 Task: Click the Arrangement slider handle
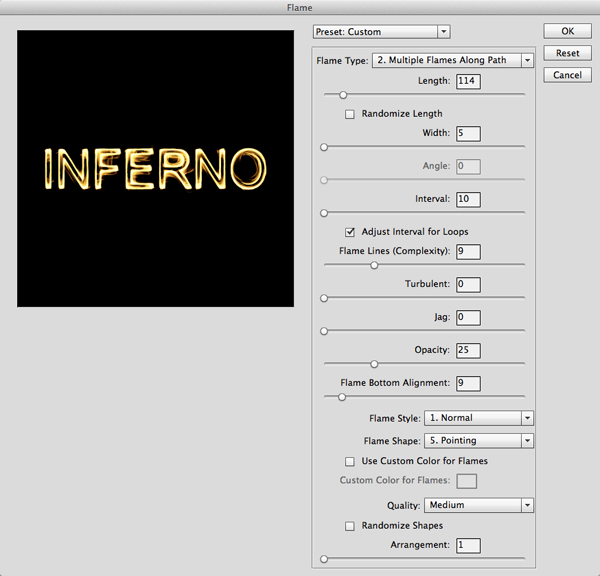[x=324, y=559]
